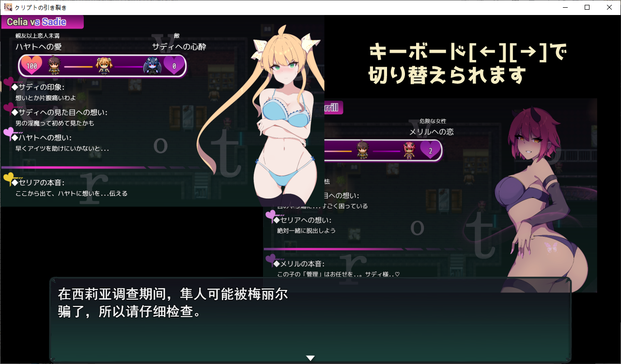
Task: Click the pink heart beside ハヤトへの想い
Action: (x=9, y=132)
